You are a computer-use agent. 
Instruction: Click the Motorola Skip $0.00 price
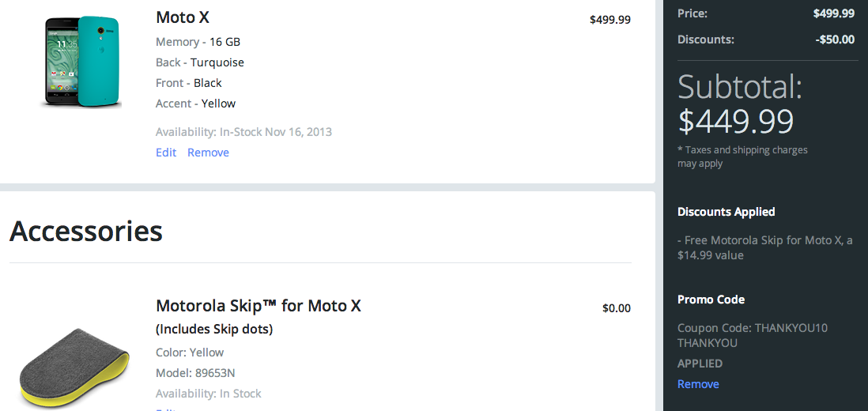(616, 308)
